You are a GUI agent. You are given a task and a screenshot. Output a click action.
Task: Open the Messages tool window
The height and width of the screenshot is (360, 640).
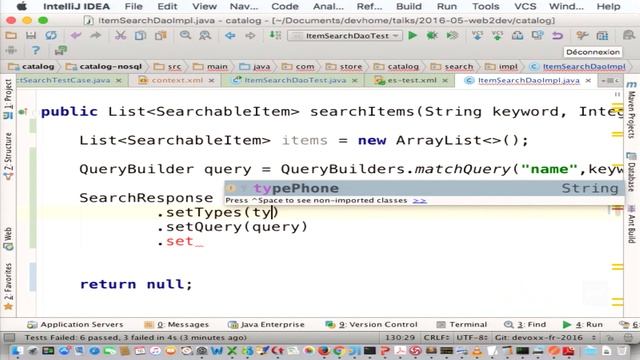176,324
